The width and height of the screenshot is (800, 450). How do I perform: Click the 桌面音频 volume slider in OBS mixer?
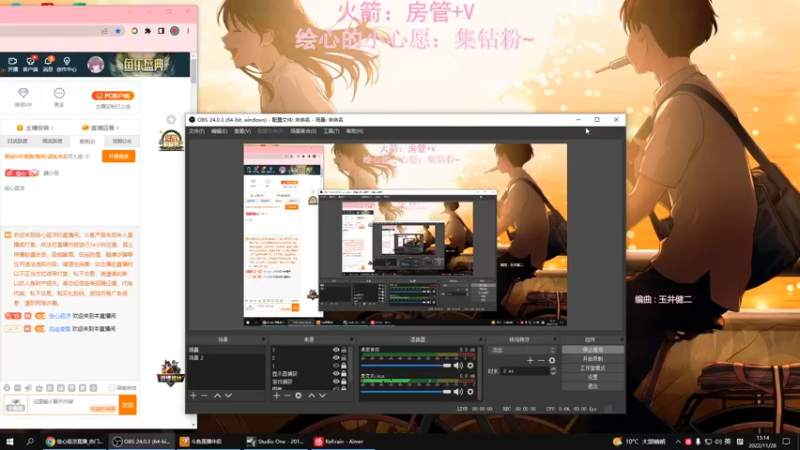[x=406, y=365]
